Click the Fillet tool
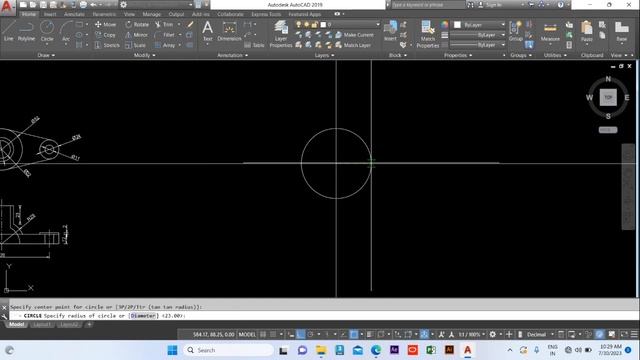 165,35
